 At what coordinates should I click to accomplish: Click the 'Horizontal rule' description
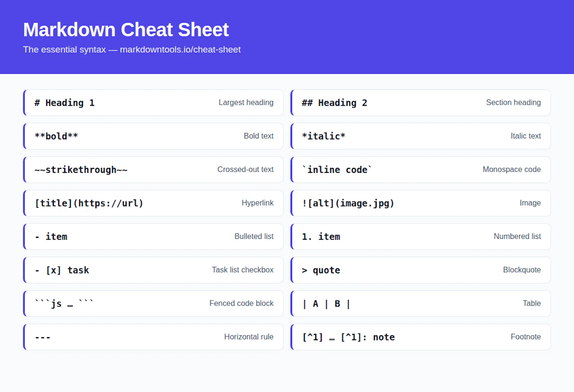point(249,337)
